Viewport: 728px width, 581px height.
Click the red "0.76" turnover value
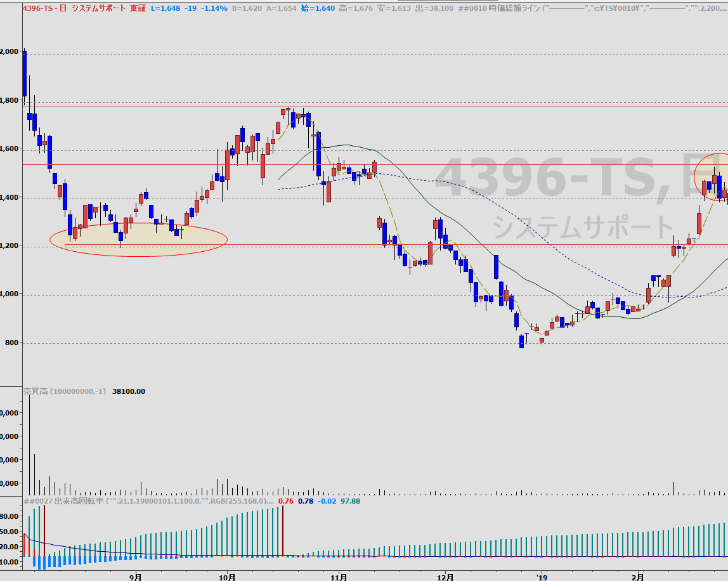(x=286, y=501)
